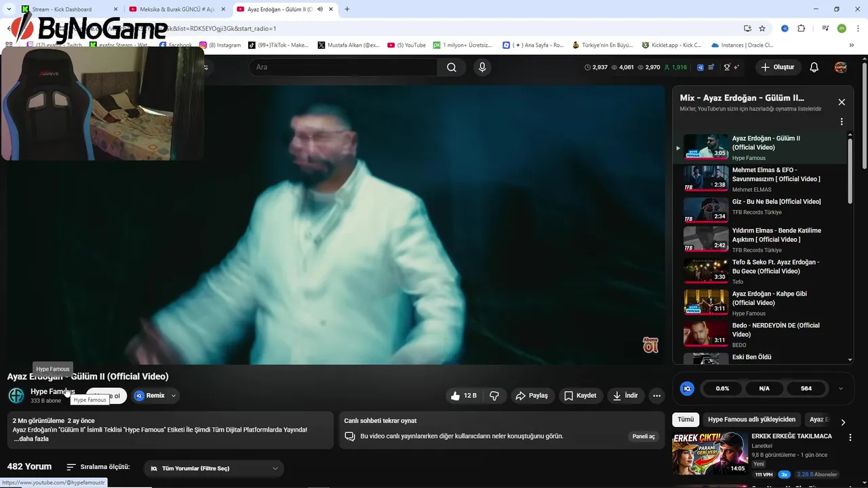The width and height of the screenshot is (868, 488).
Task: Activate voice search microphone
Action: [482, 67]
